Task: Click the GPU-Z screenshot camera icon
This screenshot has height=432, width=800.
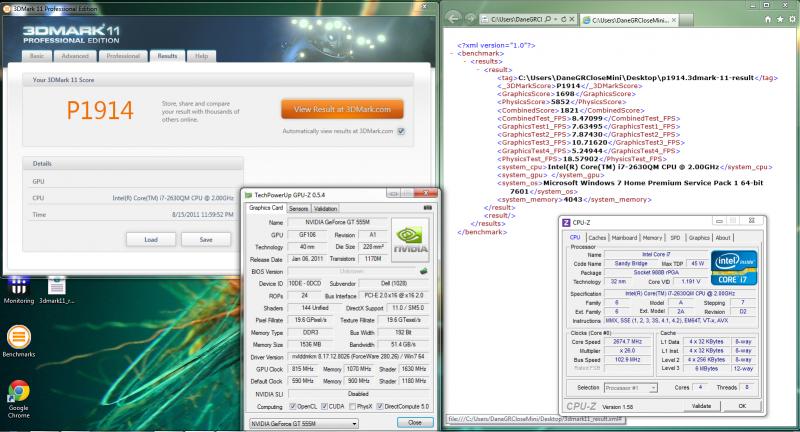Action: [428, 208]
